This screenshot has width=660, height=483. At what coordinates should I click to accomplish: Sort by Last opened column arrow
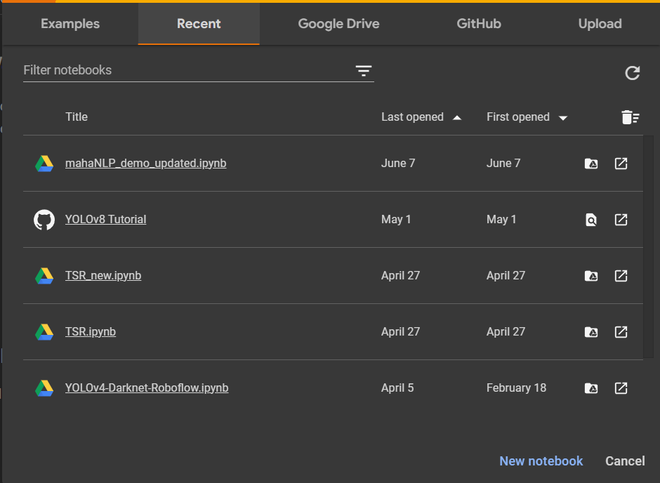point(457,118)
